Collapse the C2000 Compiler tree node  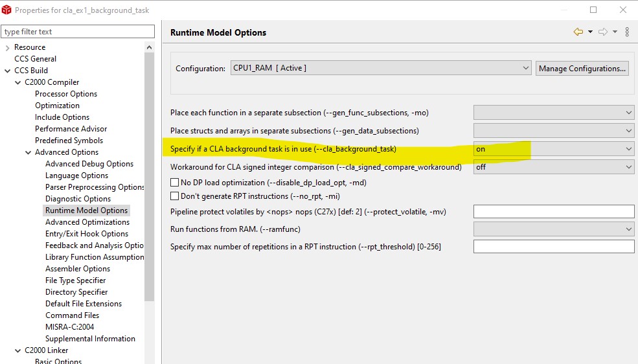pyautogui.click(x=18, y=82)
